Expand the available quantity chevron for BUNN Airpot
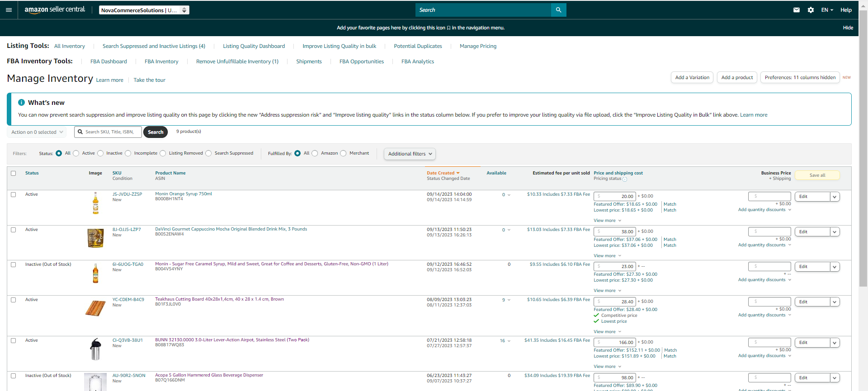Image resolution: width=868 pixels, height=391 pixels. pyautogui.click(x=509, y=341)
